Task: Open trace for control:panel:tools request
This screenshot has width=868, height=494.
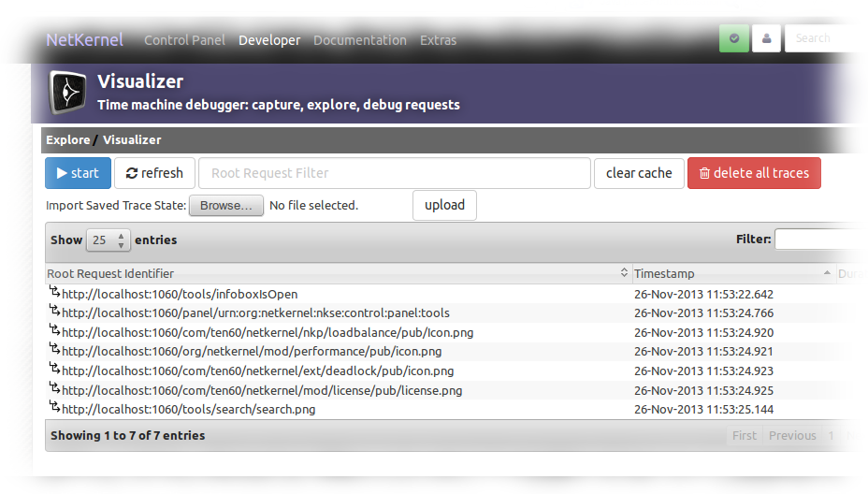Action: (x=255, y=312)
